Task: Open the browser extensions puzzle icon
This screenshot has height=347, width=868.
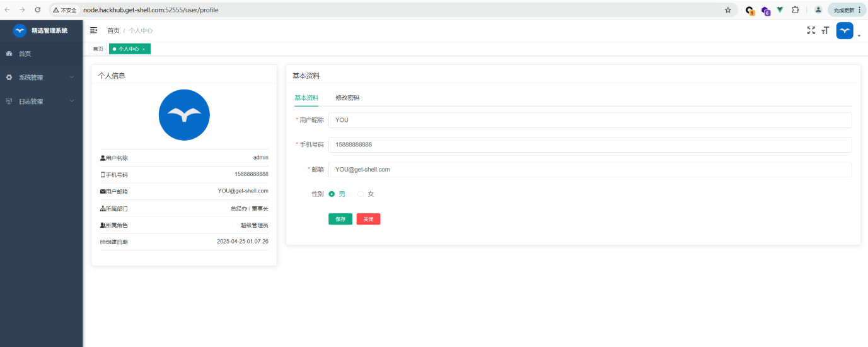Action: (796, 10)
